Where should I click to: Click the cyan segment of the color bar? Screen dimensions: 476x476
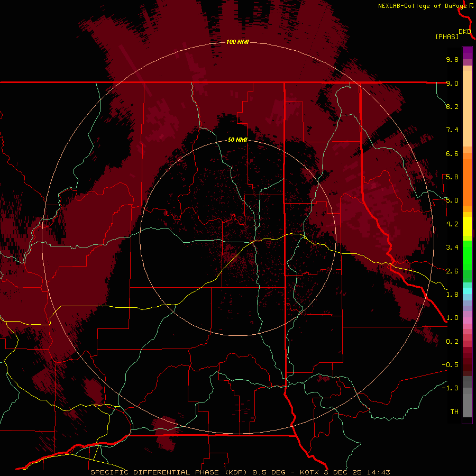tap(467, 291)
